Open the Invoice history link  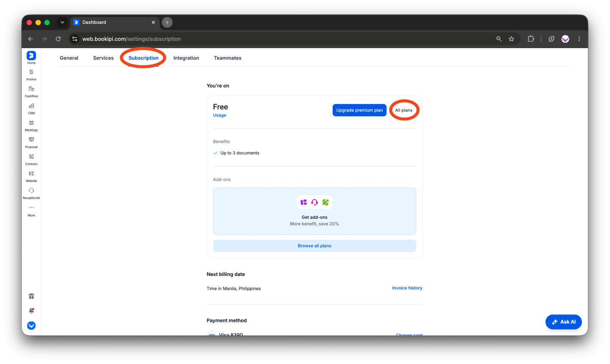click(x=407, y=288)
